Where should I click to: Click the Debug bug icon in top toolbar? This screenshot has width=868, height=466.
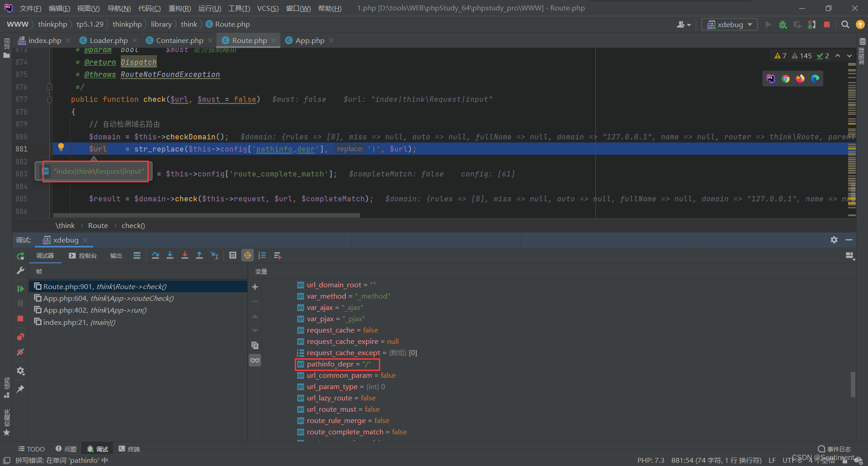(783, 24)
